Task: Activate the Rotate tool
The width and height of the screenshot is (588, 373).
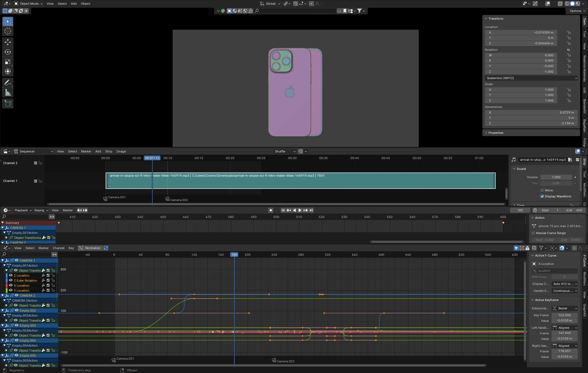Action: (8, 52)
